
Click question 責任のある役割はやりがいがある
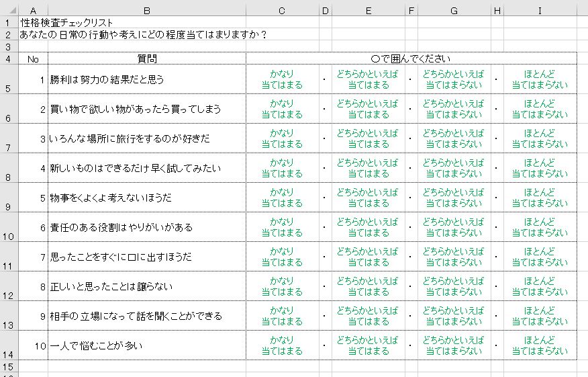click(121, 227)
